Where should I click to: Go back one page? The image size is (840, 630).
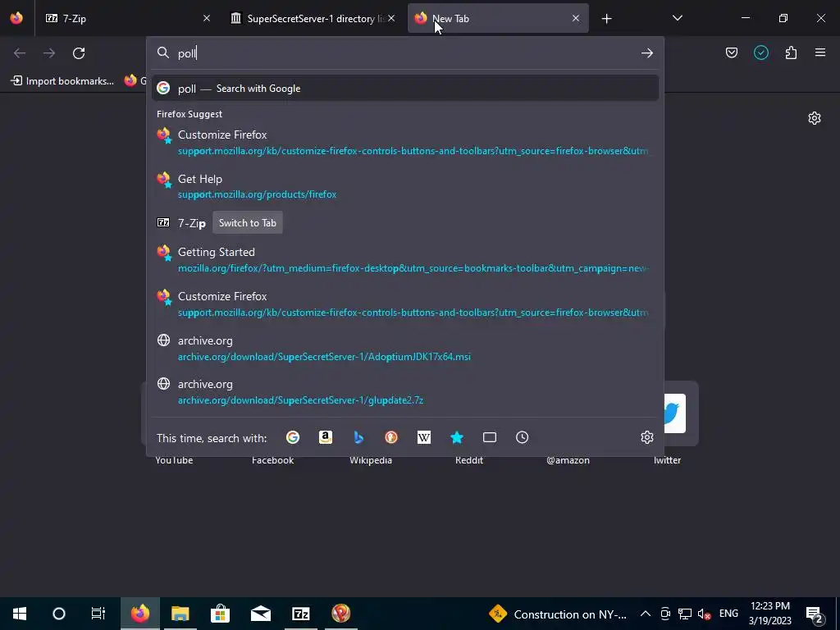pyautogui.click(x=20, y=52)
